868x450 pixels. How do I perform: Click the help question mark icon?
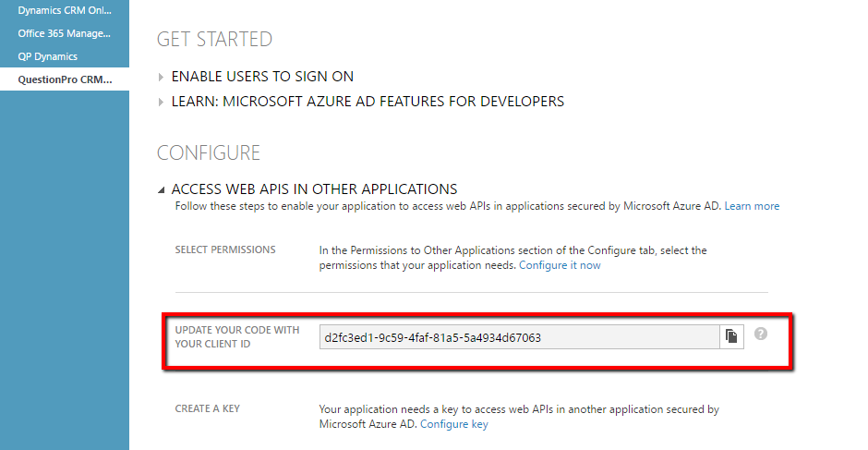[761, 334]
